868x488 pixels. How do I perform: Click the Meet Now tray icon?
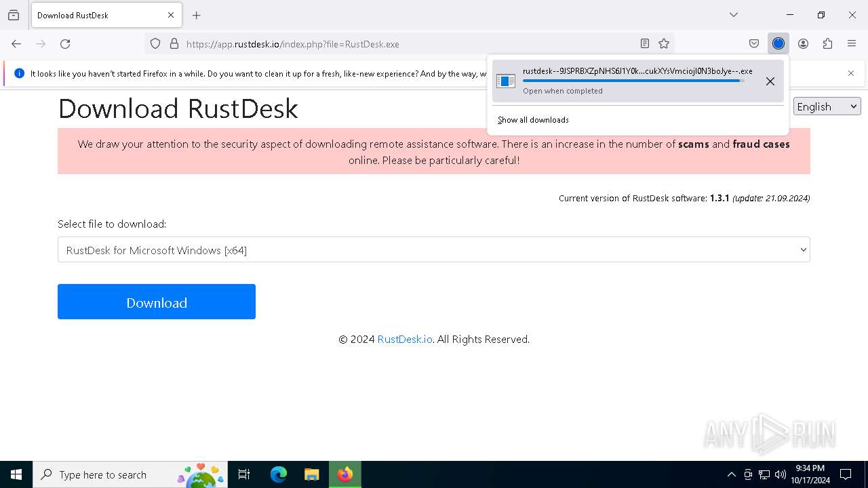(748, 474)
